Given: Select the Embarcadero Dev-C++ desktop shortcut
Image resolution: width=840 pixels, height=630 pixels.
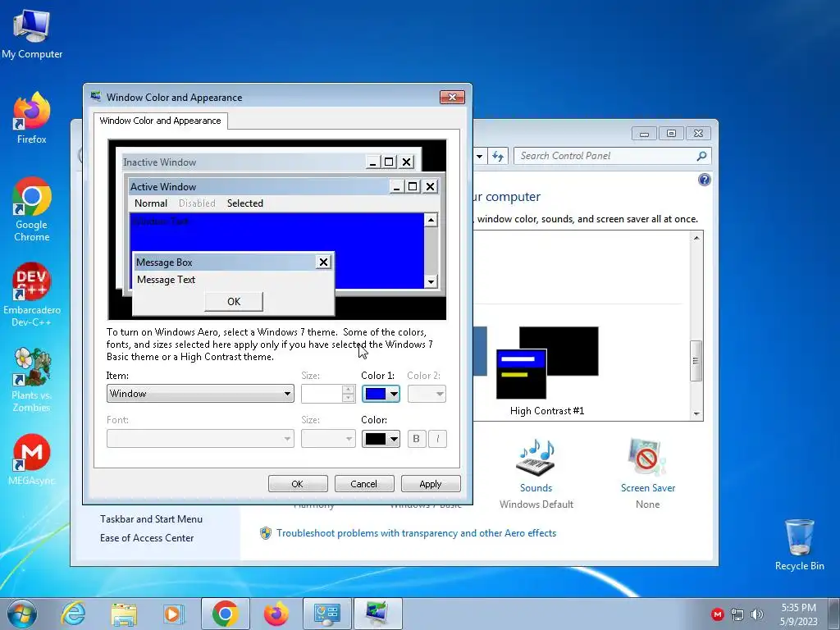Looking at the screenshot, I should point(32,294).
